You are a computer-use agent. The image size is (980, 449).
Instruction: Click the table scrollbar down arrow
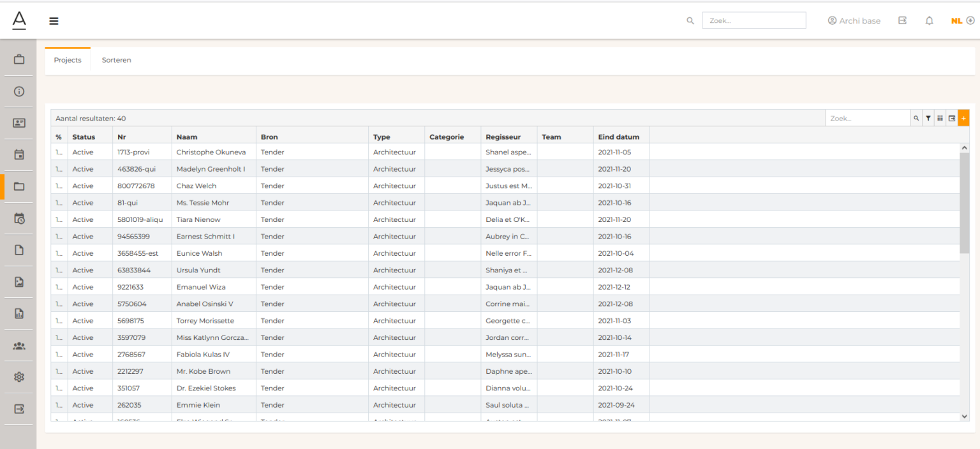964,416
